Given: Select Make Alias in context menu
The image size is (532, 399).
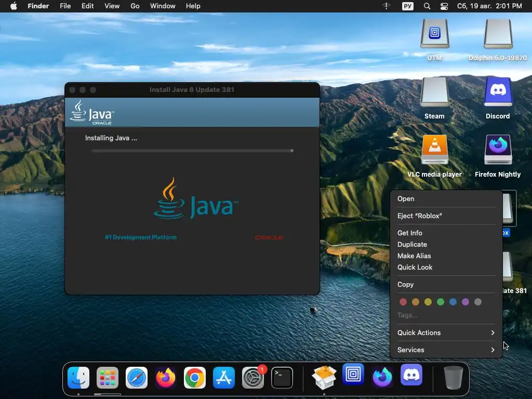Looking at the screenshot, I should [x=446, y=256].
